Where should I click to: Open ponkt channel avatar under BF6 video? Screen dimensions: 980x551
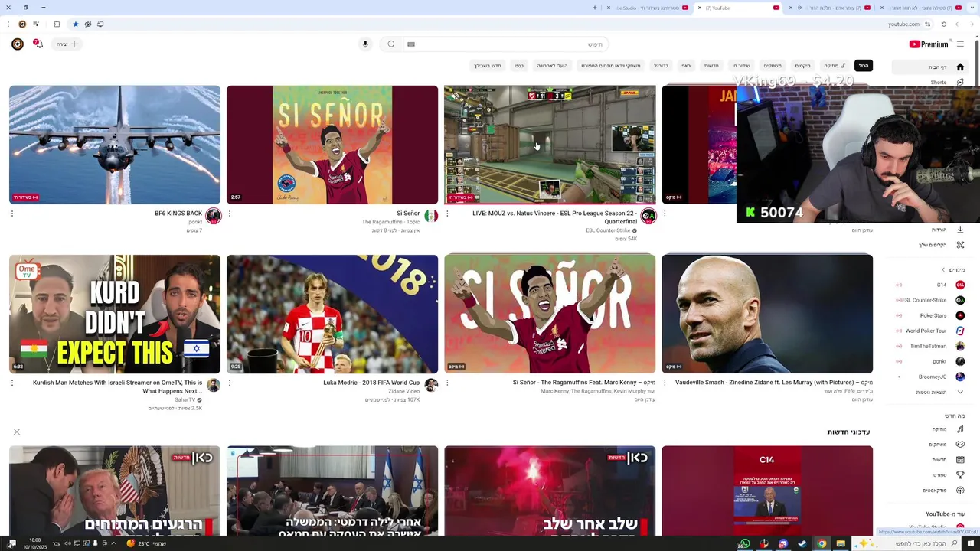(214, 216)
